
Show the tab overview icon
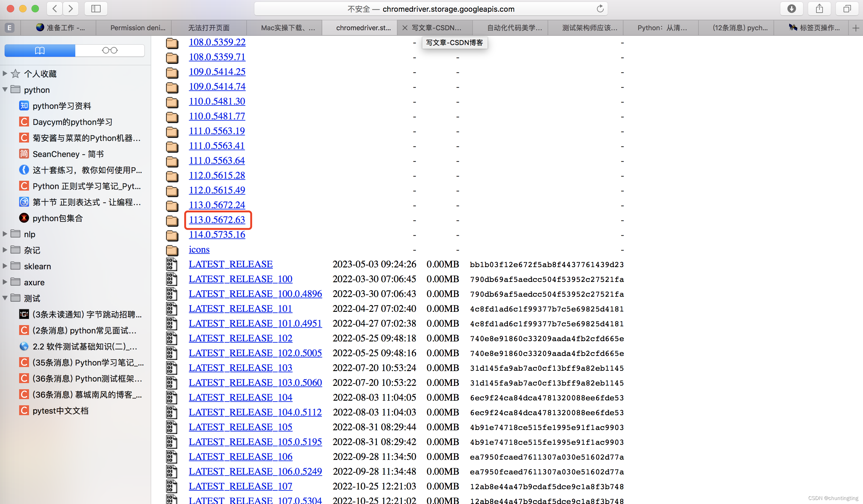coord(847,9)
